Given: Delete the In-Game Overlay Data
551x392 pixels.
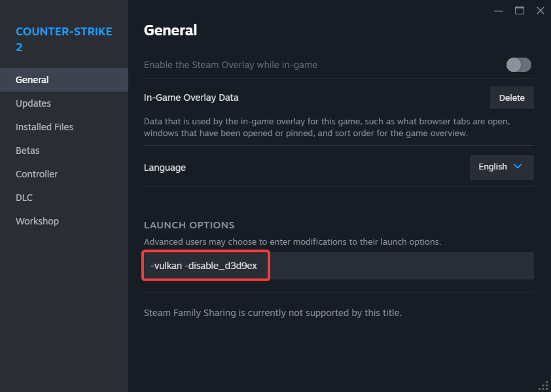Looking at the screenshot, I should click(x=512, y=98).
